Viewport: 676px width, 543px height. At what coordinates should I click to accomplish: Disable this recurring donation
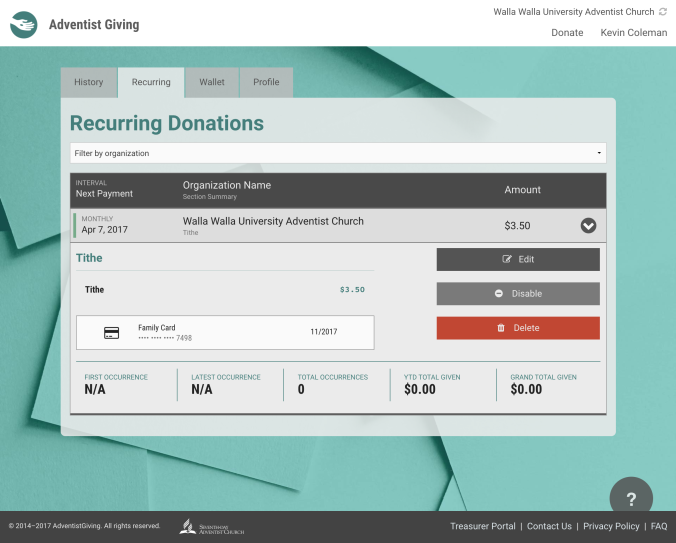(518, 293)
